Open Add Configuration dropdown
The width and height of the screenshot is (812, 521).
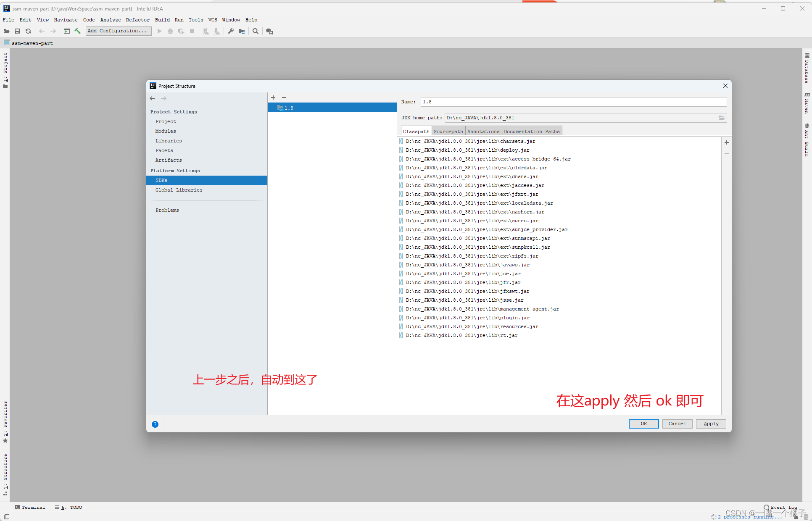pos(119,31)
